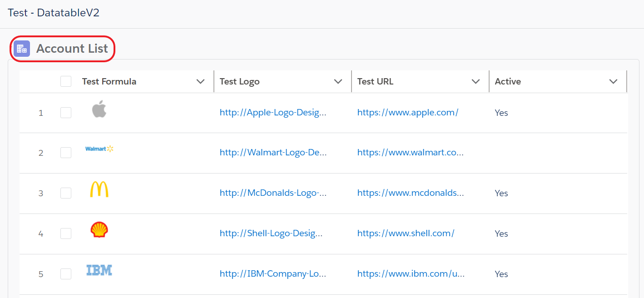The height and width of the screenshot is (298, 644).
Task: Click the Apple logo image
Action: click(x=99, y=109)
